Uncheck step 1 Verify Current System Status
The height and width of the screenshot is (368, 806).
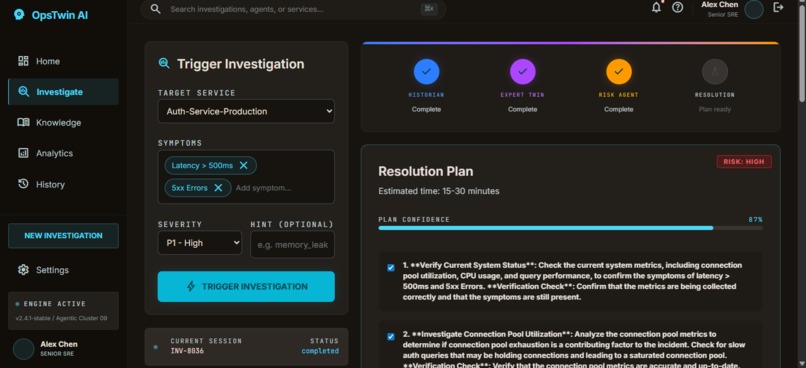[391, 268]
